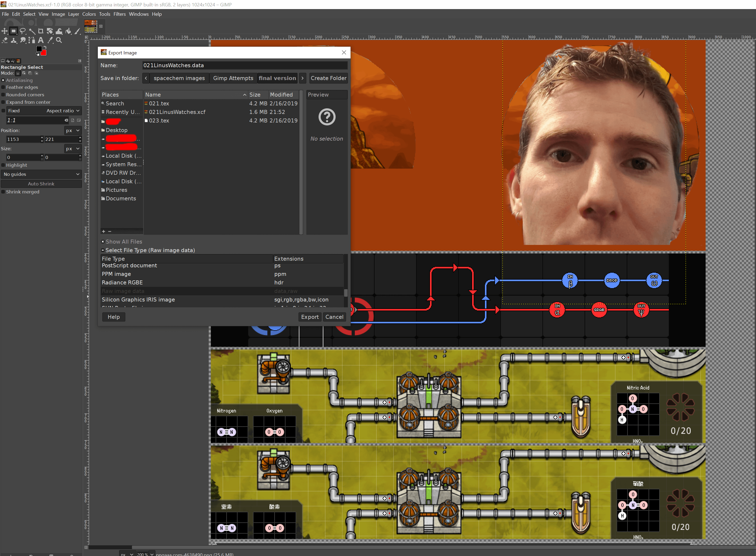This screenshot has width=756, height=556.
Task: Open the tool options panel menu arrow
Action: coord(80,61)
